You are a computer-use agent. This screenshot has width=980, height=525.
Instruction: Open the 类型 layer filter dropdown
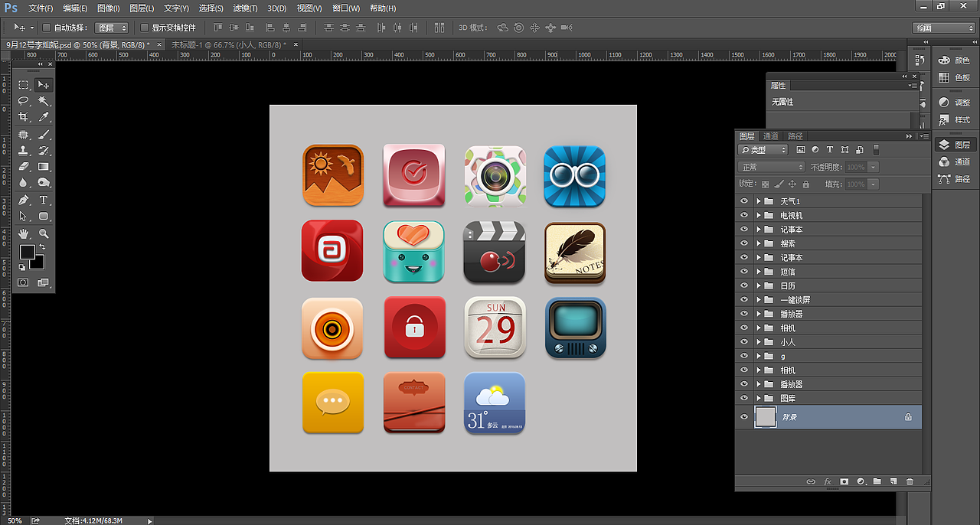point(763,150)
